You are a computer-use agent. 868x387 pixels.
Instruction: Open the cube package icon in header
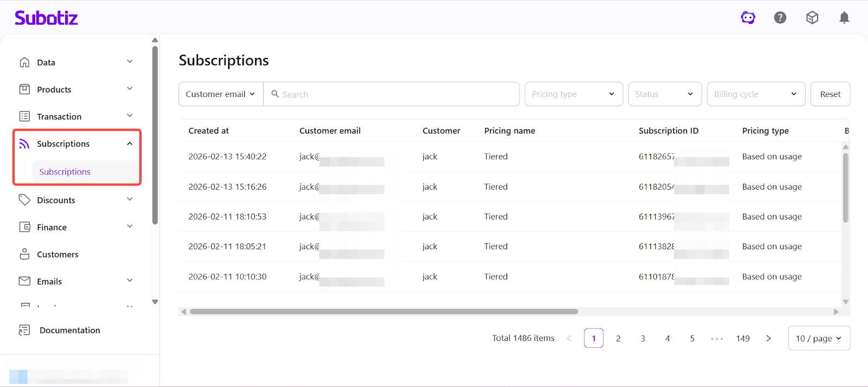point(812,18)
